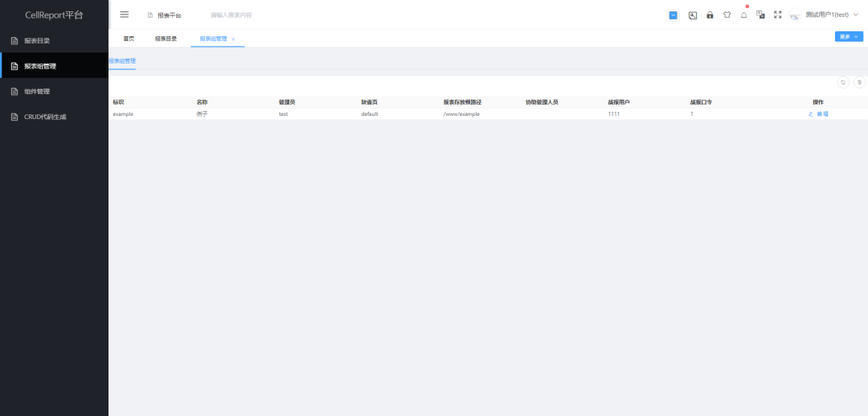Click the blue dropdown box in top bar
This screenshot has width=868, height=416.
pos(674,15)
